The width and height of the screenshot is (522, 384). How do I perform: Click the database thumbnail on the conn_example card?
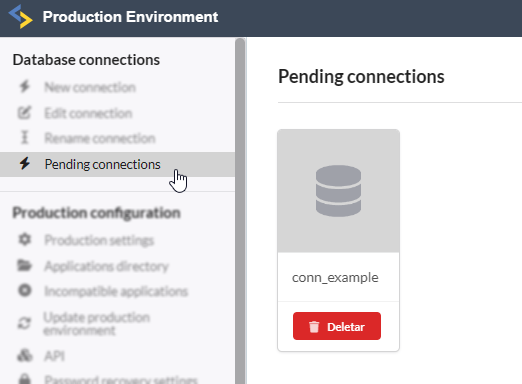[x=338, y=191]
